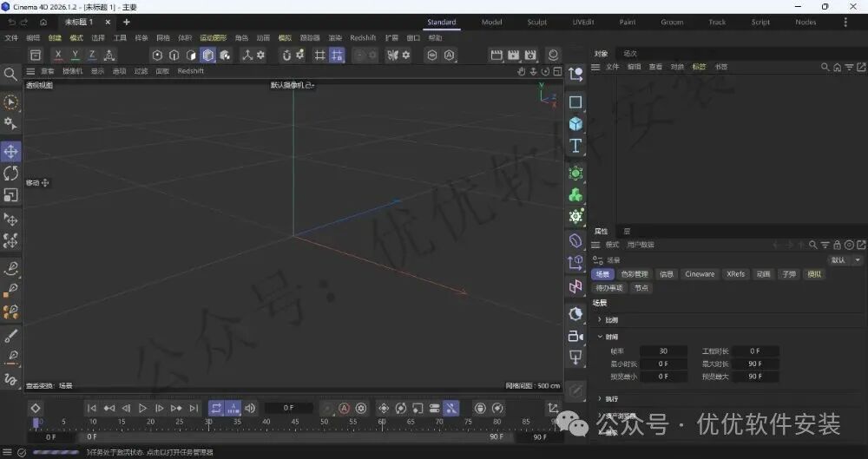Click the Attributes panel lock icon
Image resolution: width=868 pixels, height=459 pixels.
[837, 244]
